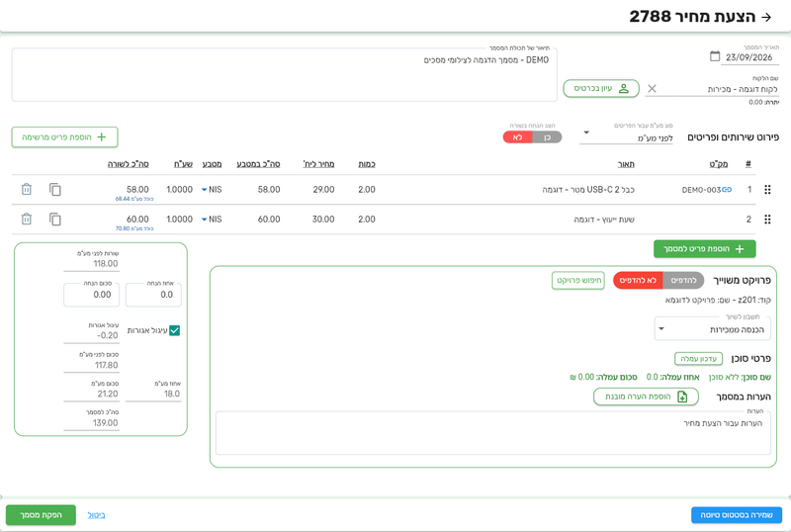Click מטבע column header
791x532 pixels.
(x=212, y=164)
